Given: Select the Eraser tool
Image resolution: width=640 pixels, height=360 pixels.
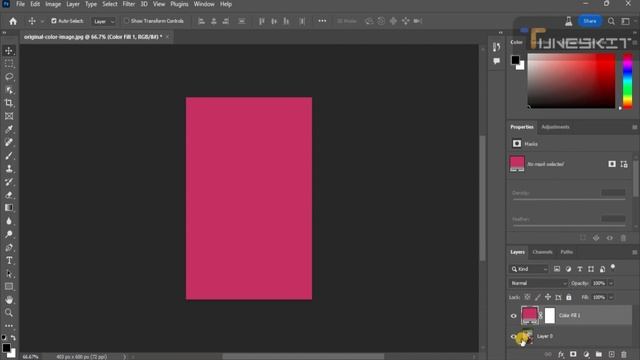Looking at the screenshot, I should click(9, 195).
